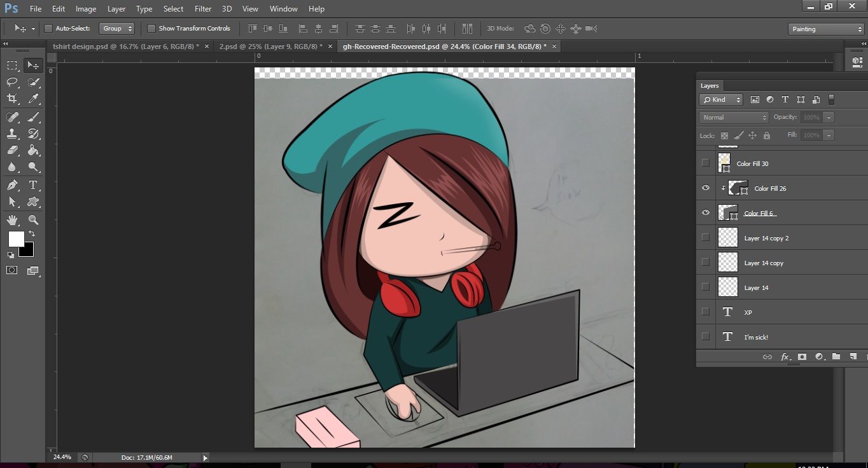The image size is (868, 468).
Task: Select the Paint Bucket tool
Action: (33, 151)
